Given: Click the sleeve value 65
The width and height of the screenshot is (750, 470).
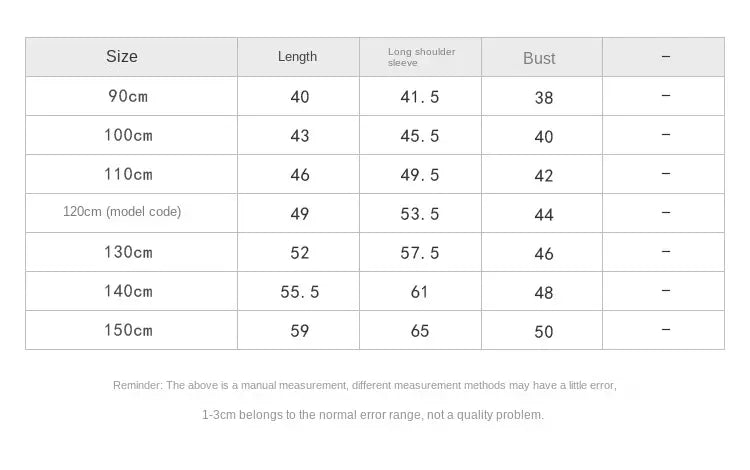Looking at the screenshot, I should pyautogui.click(x=420, y=330).
